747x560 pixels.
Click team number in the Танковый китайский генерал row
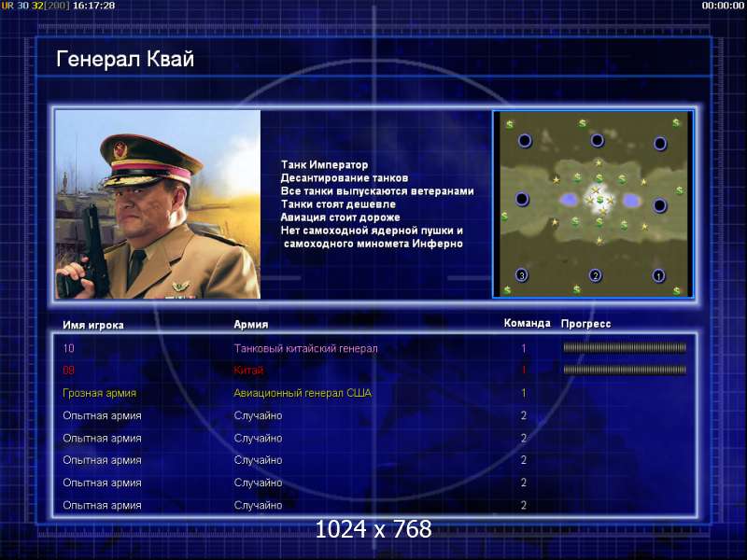click(x=524, y=348)
